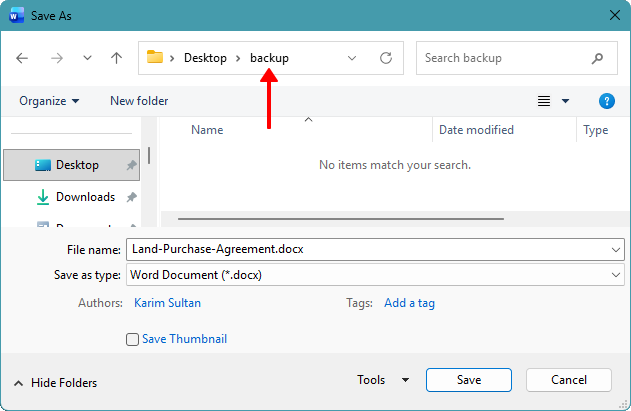Click the author Karim Sultan
The width and height of the screenshot is (631, 411).
coord(167,303)
